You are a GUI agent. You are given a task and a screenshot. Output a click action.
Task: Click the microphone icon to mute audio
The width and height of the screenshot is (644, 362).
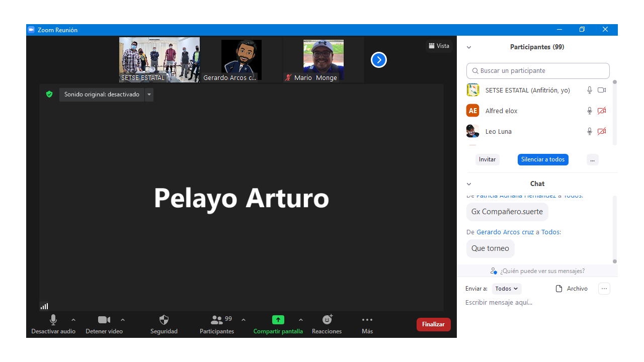[x=53, y=320]
